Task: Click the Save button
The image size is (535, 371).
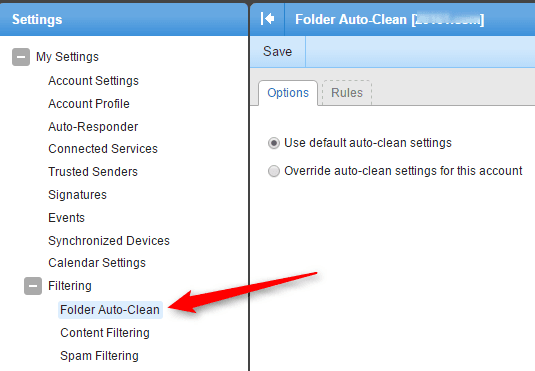Action: (x=278, y=52)
